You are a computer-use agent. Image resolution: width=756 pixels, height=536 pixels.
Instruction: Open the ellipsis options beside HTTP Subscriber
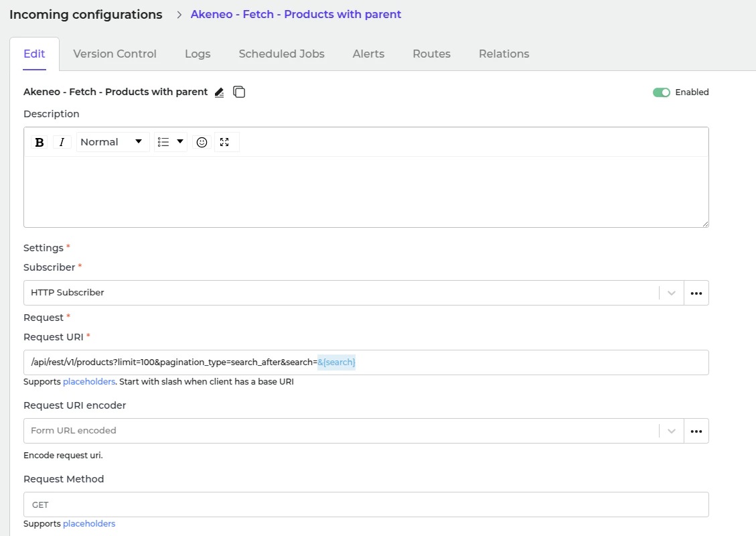click(x=696, y=293)
